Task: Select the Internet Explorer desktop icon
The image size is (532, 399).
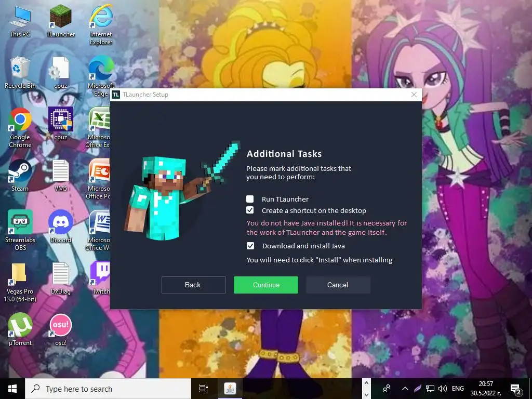Action: (x=101, y=24)
